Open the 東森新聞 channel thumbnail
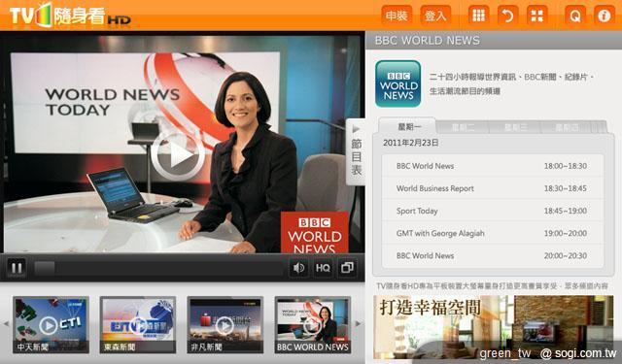The width and height of the screenshot is (622, 364). coord(138,325)
